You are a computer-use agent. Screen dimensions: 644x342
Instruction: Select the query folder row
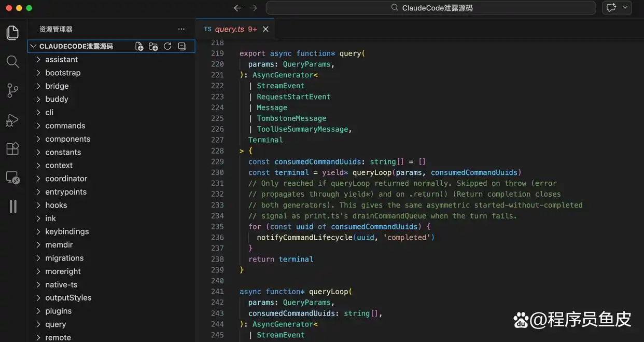coord(111,324)
